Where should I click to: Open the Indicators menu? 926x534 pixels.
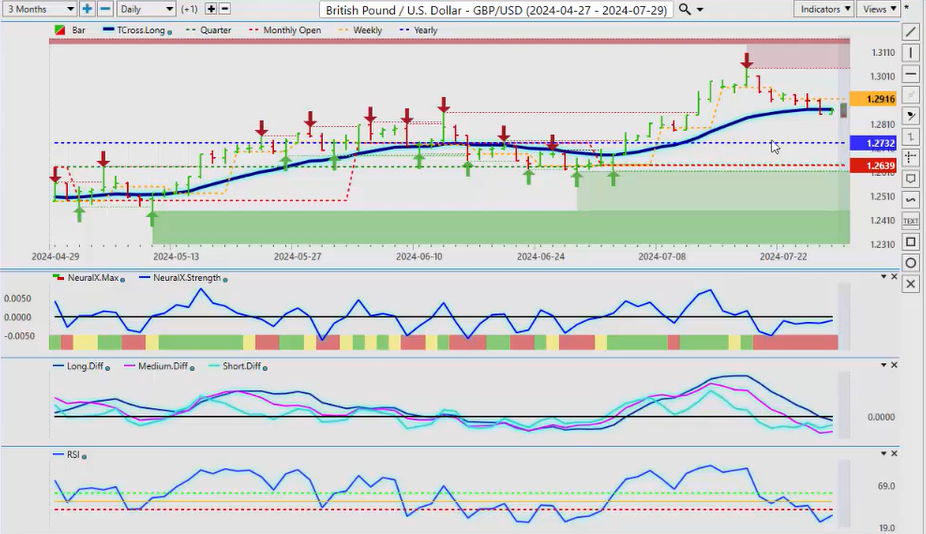pyautogui.click(x=826, y=9)
